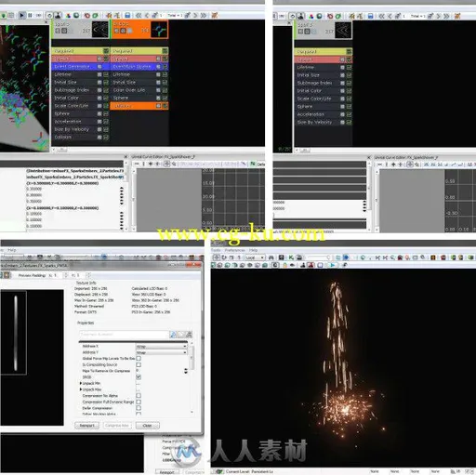Image resolution: width=476 pixels, height=475 pixels.
Task: Select the Color Over Life module in second emitter
Action: pyautogui.click(x=139, y=90)
